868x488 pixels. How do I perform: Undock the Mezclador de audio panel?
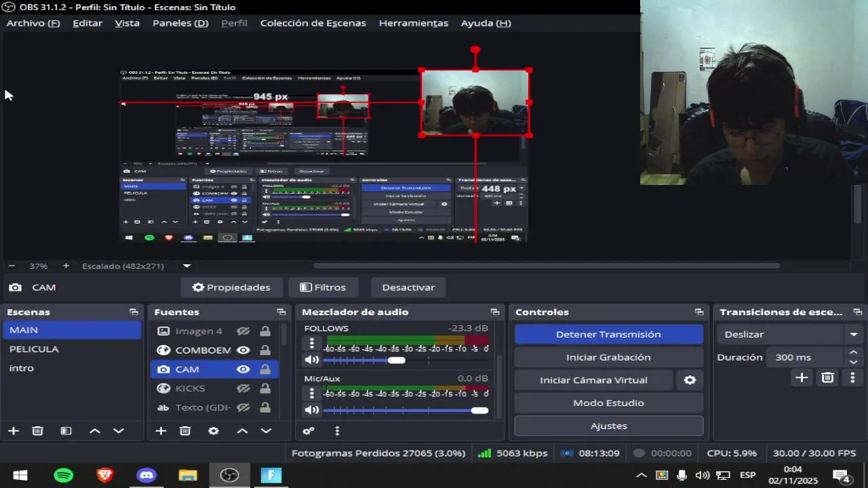point(495,312)
